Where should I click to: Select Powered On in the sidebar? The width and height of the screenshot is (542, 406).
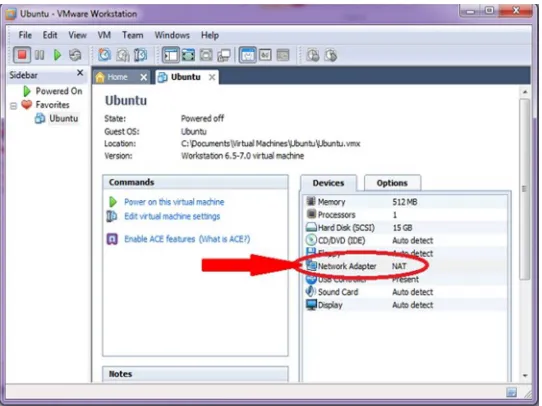[x=59, y=91]
